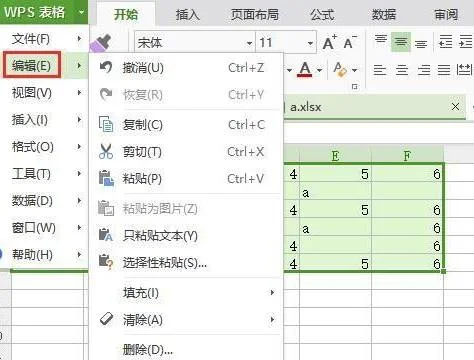Open the 编辑(E) menu
Screen dimensions: 474x360
[44, 65]
